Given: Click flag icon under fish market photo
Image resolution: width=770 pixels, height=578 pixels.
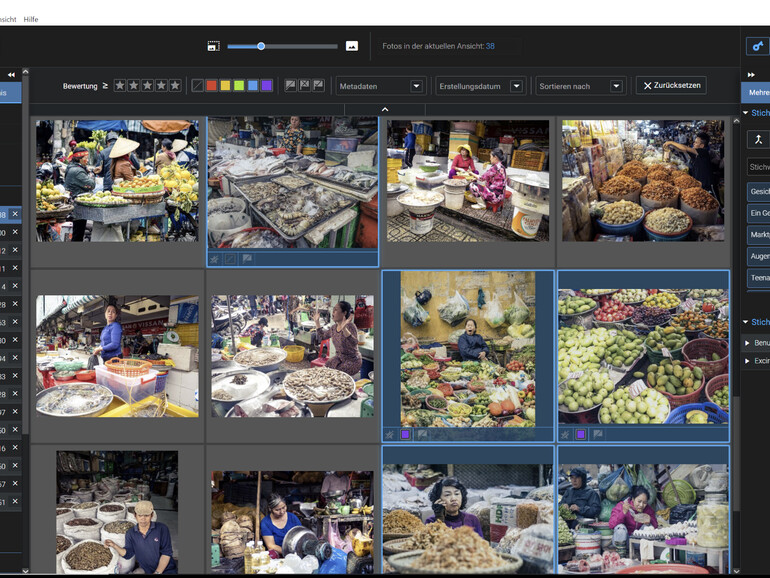Looking at the screenshot, I should tap(247, 258).
